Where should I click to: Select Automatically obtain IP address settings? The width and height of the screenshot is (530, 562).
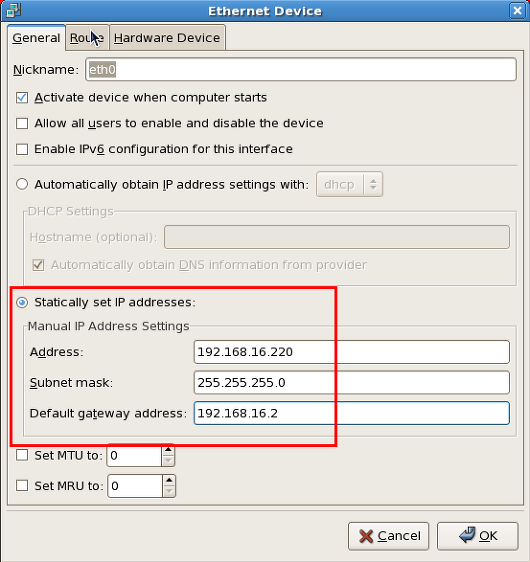[x=22, y=184]
